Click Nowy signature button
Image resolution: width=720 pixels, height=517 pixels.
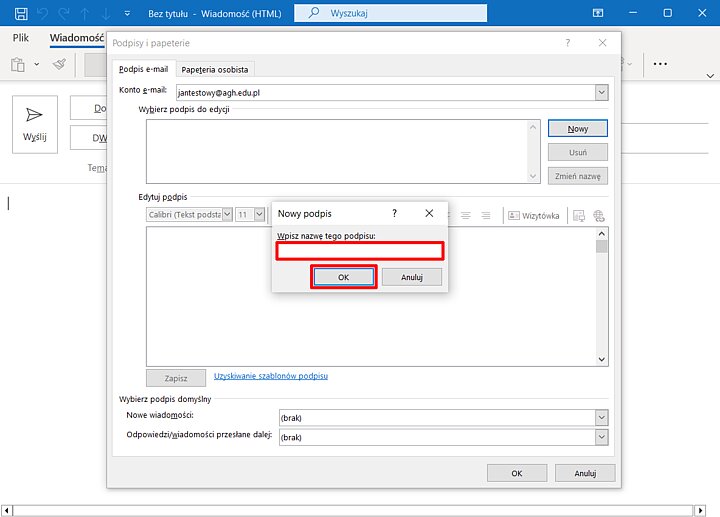578,129
